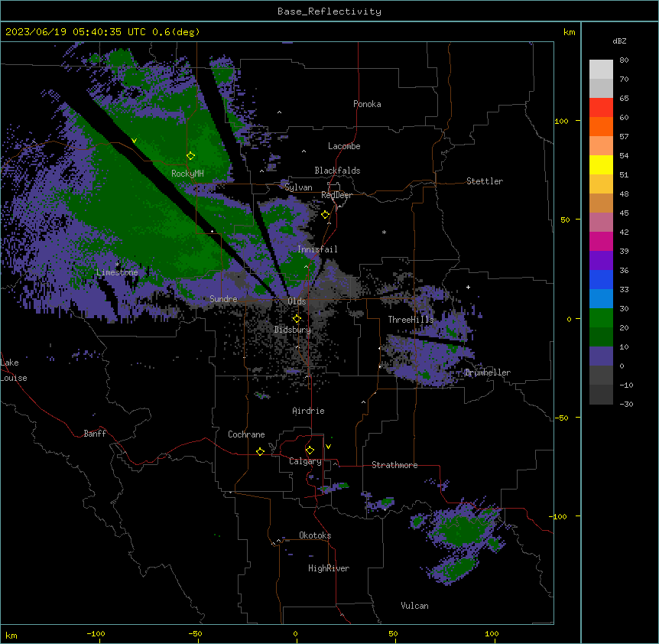Click the Limestone label

[x=117, y=272]
